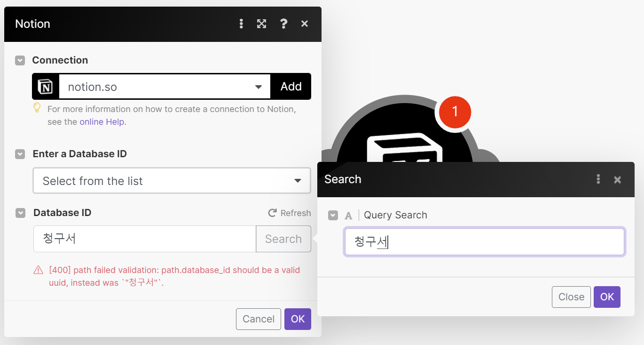Click the connection help hint text
The width and height of the screenshot is (644, 345).
(x=172, y=115)
